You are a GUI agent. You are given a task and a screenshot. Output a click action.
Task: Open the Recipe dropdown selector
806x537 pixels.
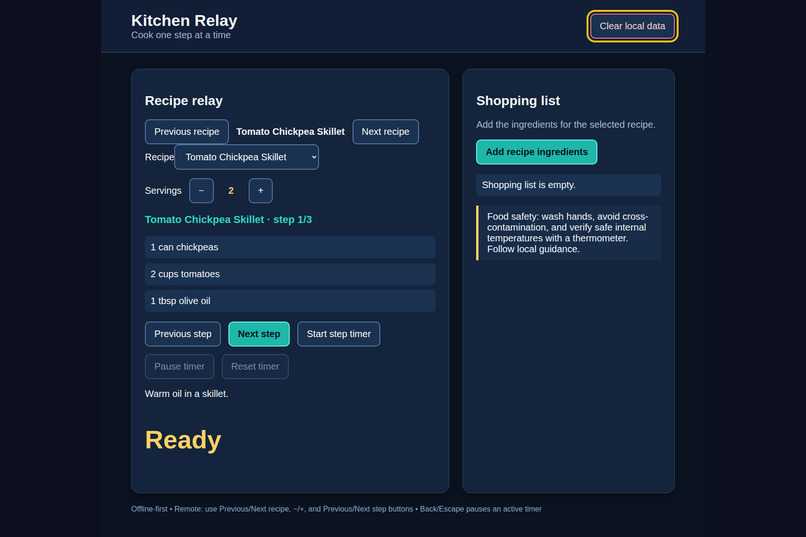click(247, 157)
